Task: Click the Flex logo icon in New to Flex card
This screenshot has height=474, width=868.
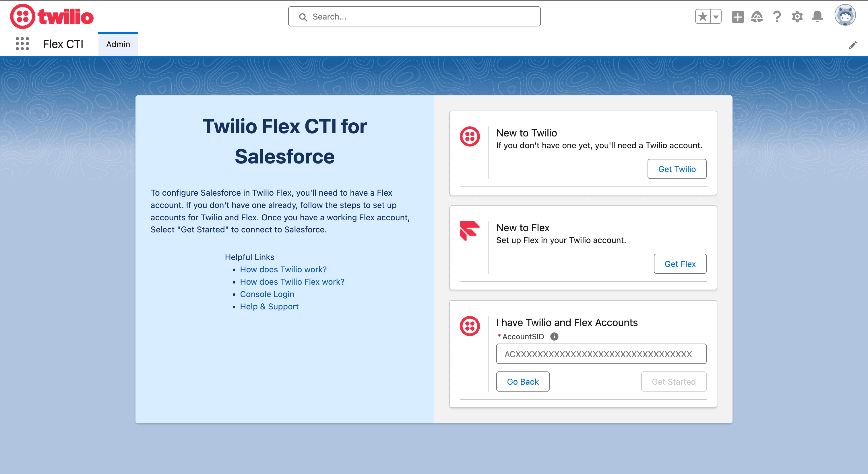Action: click(x=470, y=231)
